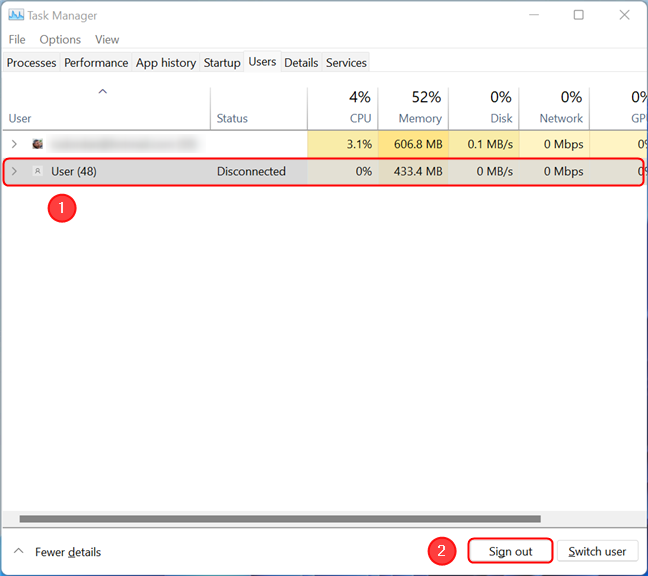The height and width of the screenshot is (576, 648).
Task: Expand the User (48) row
Action: click(x=14, y=171)
